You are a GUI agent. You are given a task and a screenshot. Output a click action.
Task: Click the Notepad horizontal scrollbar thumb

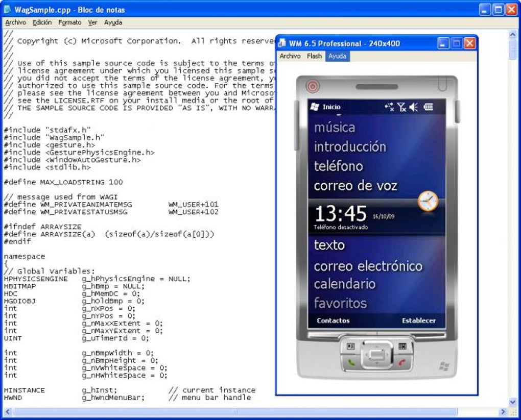coord(235,412)
